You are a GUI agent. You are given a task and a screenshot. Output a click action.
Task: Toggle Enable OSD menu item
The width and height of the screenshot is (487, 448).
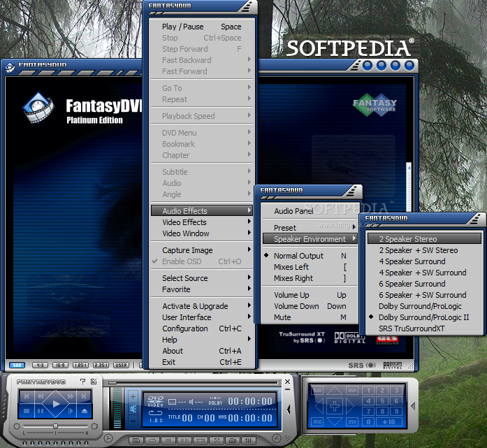click(x=202, y=261)
